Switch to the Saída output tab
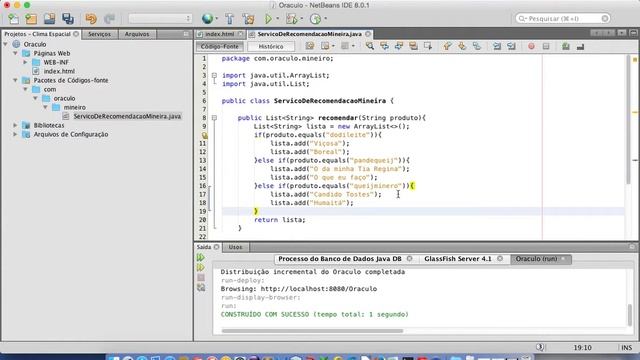Image resolution: width=640 pixels, height=360 pixels. click(x=207, y=247)
